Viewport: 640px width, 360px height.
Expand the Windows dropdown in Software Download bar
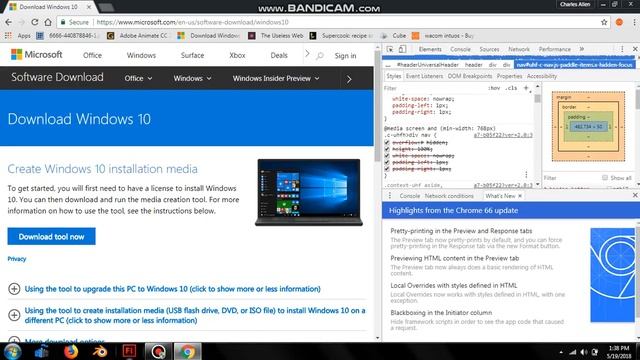pyautogui.click(x=192, y=78)
